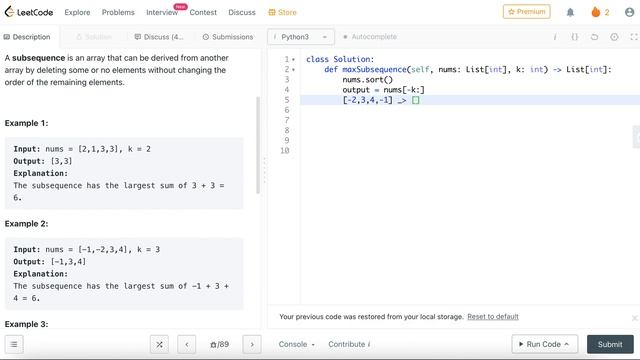The image size is (640, 360).
Task: Open editor settings icon
Action: pyautogui.click(x=614, y=37)
